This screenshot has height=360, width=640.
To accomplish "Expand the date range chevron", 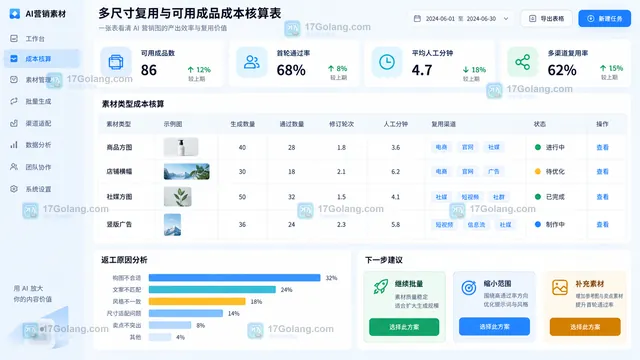I will [506, 19].
